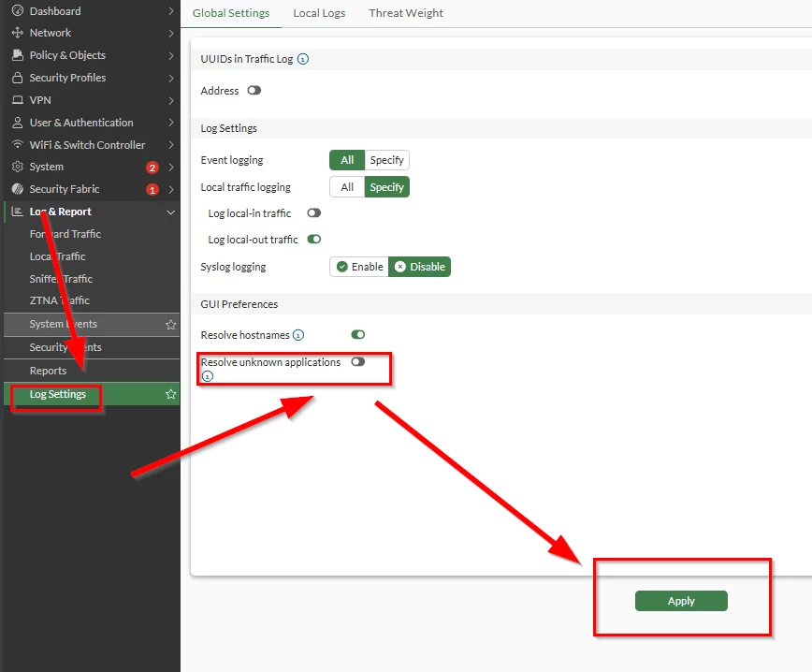Disable Log local-out traffic switch
Image resolution: width=812 pixels, height=672 pixels.
tap(313, 239)
